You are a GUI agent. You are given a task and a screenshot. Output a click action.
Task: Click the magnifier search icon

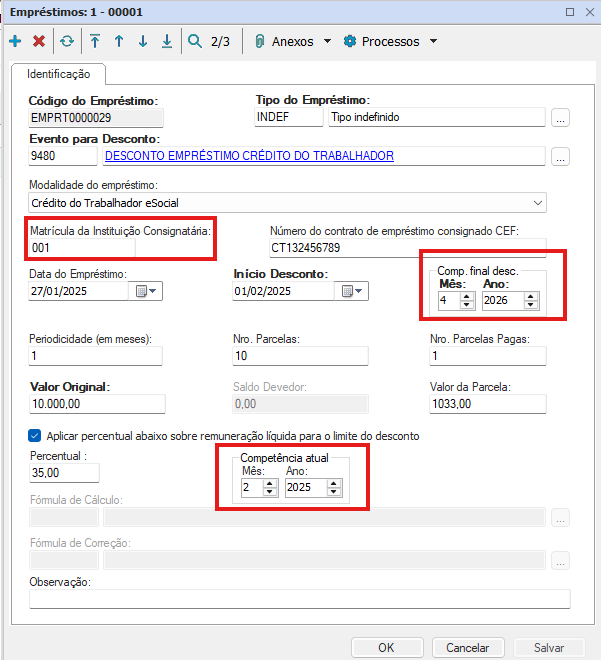pyautogui.click(x=194, y=42)
